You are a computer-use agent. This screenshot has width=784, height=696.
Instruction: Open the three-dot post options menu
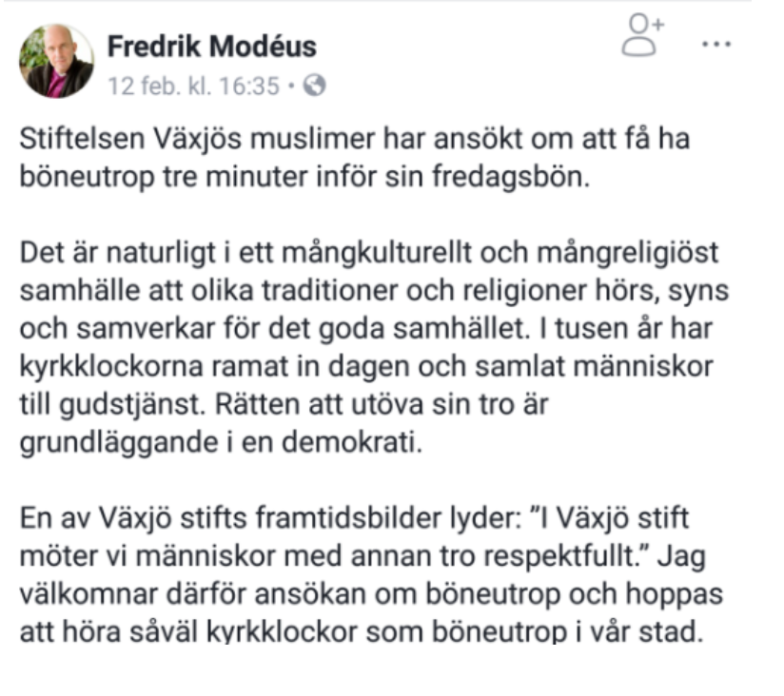click(715, 44)
